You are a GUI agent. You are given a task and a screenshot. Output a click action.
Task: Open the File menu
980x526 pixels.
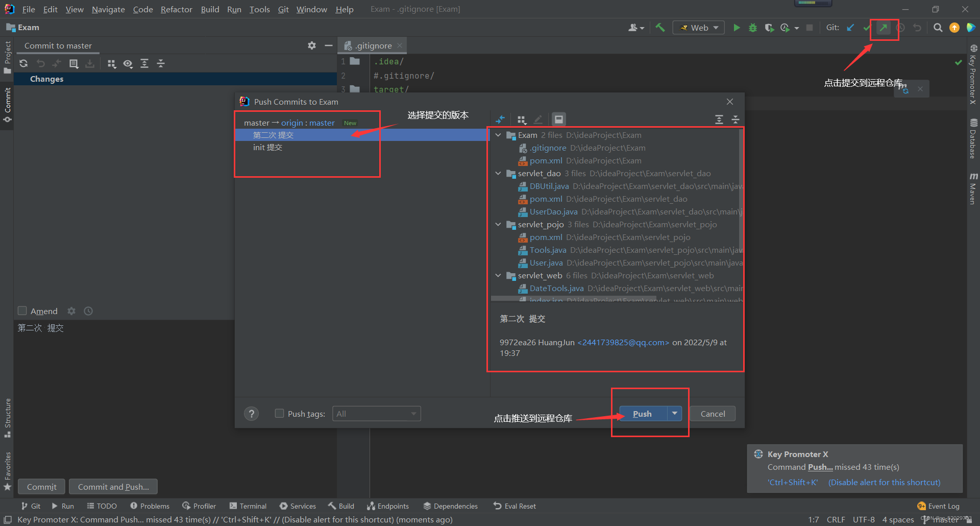29,9
